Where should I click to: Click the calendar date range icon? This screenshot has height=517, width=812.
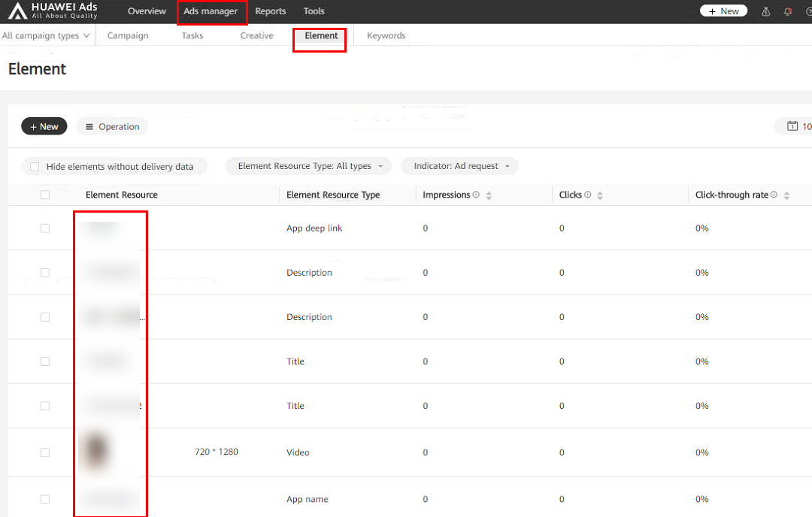(792, 126)
